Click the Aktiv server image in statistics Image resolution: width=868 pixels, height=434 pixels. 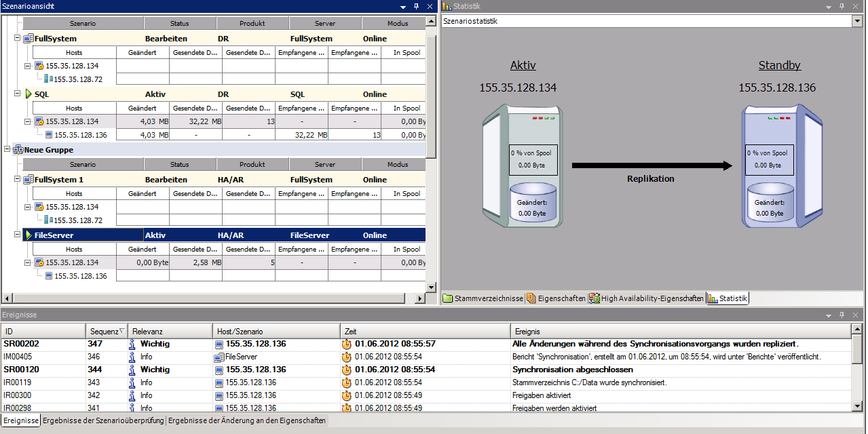pos(523,166)
